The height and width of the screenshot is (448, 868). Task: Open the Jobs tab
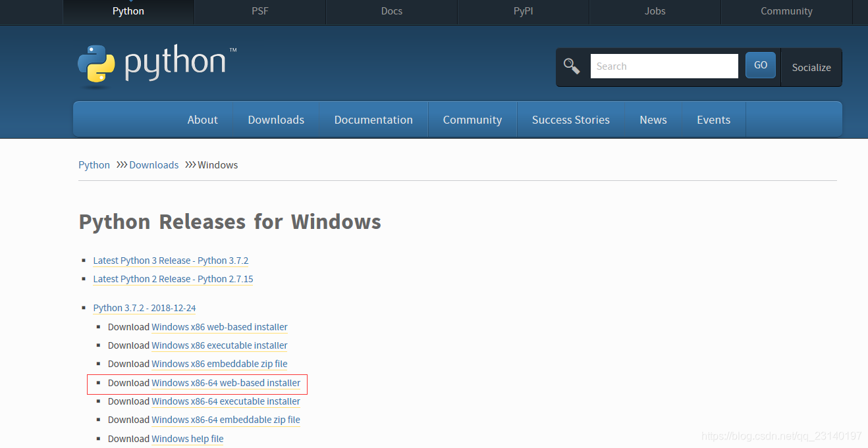[x=655, y=11]
